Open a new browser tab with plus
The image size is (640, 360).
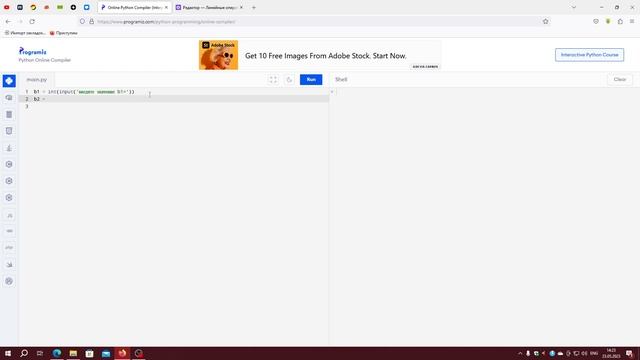pos(253,7)
